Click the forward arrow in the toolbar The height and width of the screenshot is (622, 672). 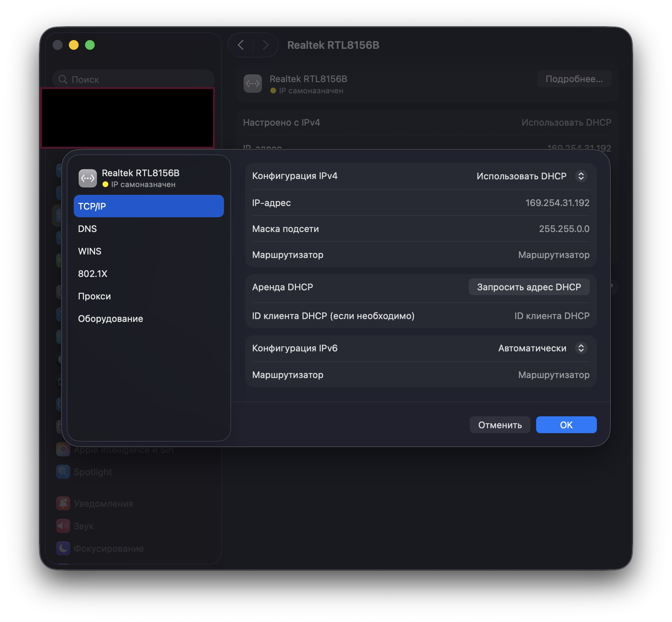click(265, 45)
